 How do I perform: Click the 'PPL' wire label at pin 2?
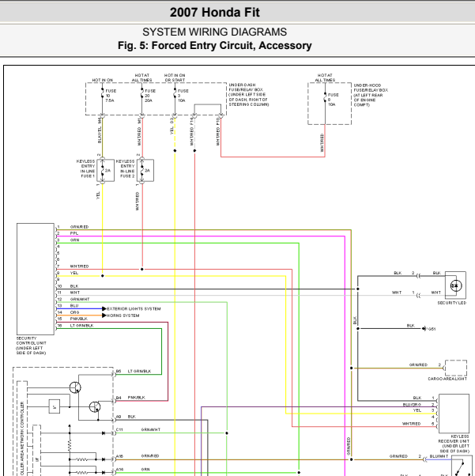(74, 233)
